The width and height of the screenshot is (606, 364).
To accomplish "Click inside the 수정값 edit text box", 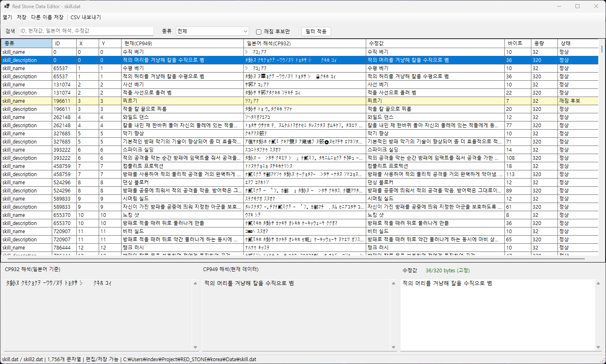I will 498,315.
